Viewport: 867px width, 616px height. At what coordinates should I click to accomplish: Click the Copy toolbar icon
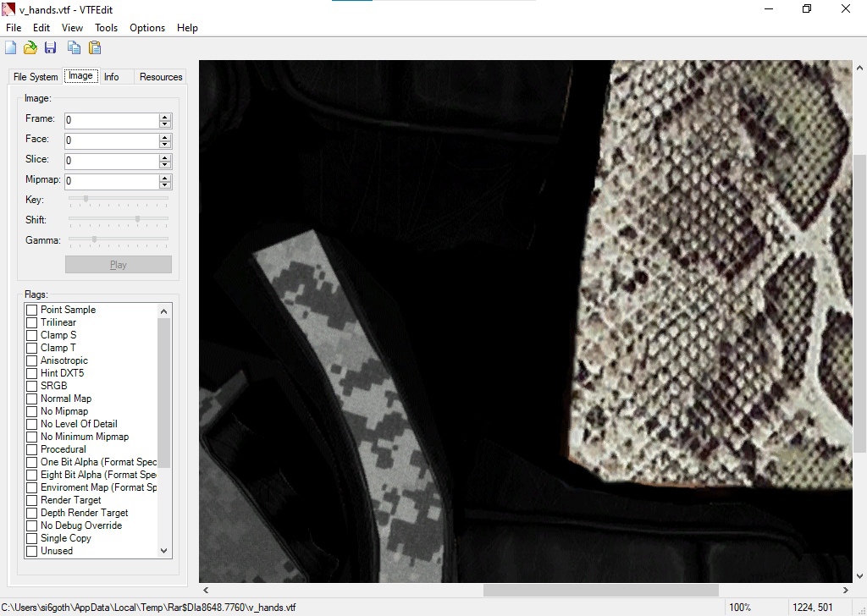(74, 47)
